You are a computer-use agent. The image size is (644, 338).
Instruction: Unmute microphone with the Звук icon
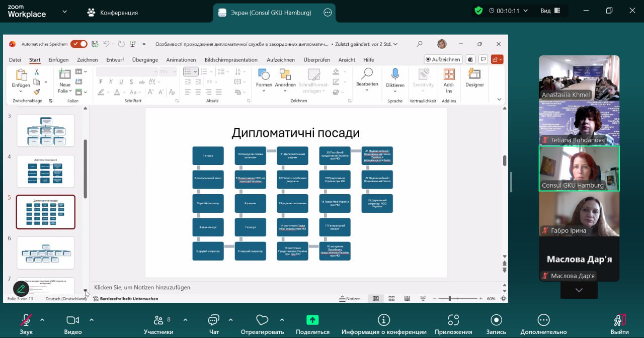[x=26, y=320]
